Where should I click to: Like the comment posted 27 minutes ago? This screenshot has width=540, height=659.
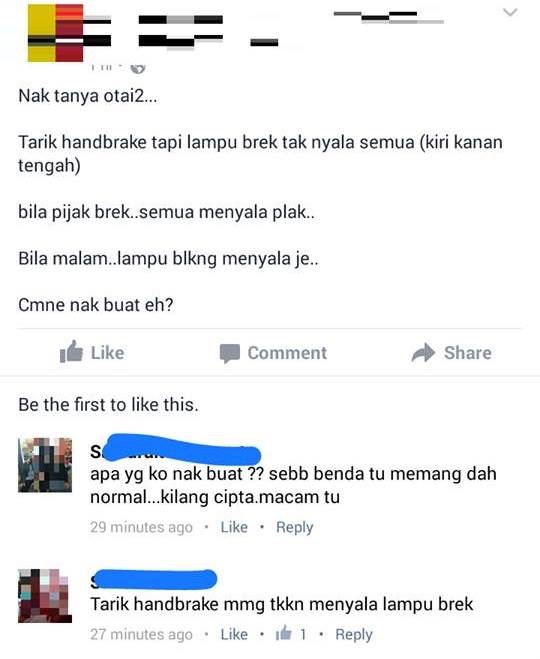[x=234, y=634]
